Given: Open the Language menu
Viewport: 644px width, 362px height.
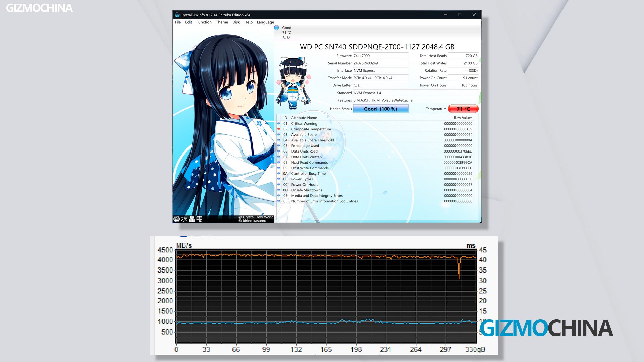Looking at the screenshot, I should point(265,22).
